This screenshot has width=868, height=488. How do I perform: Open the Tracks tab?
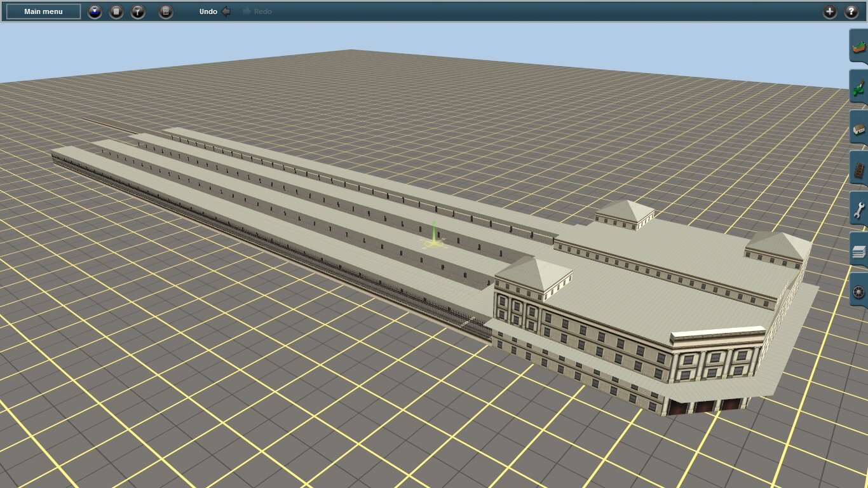click(859, 168)
